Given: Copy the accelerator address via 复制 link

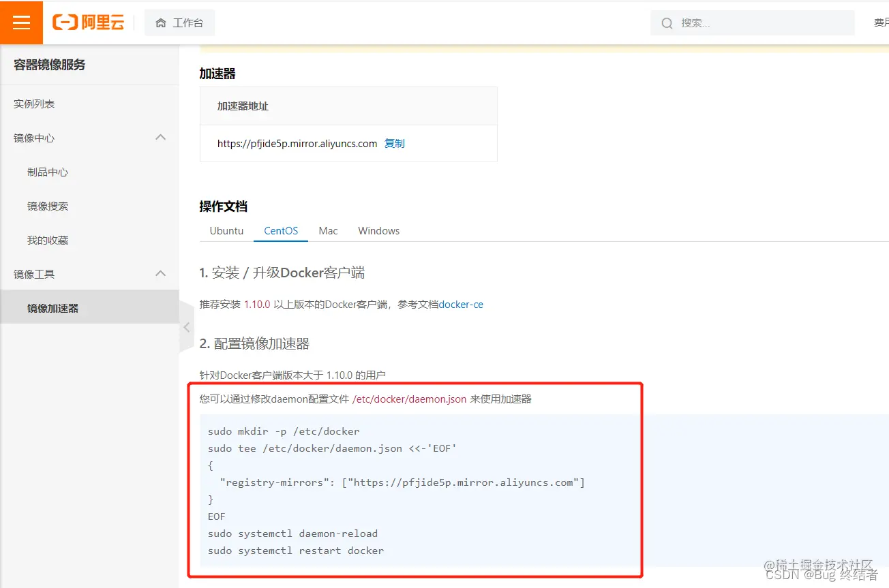Looking at the screenshot, I should 395,143.
